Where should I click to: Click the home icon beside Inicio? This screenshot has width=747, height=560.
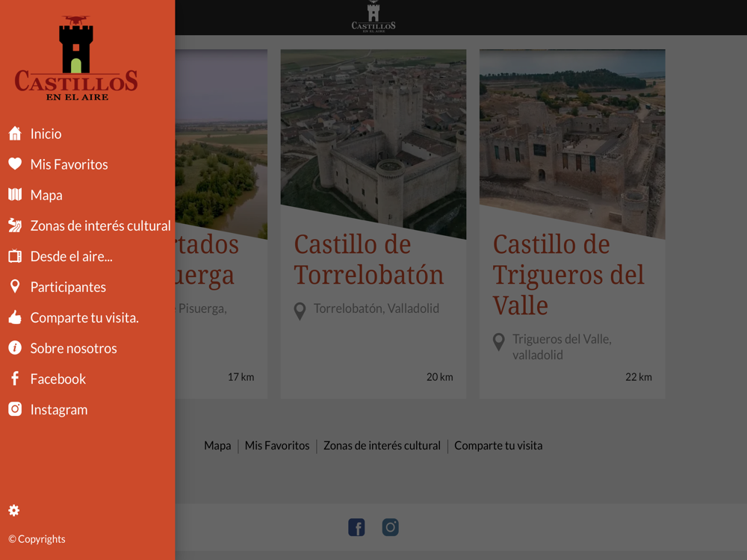coord(15,134)
